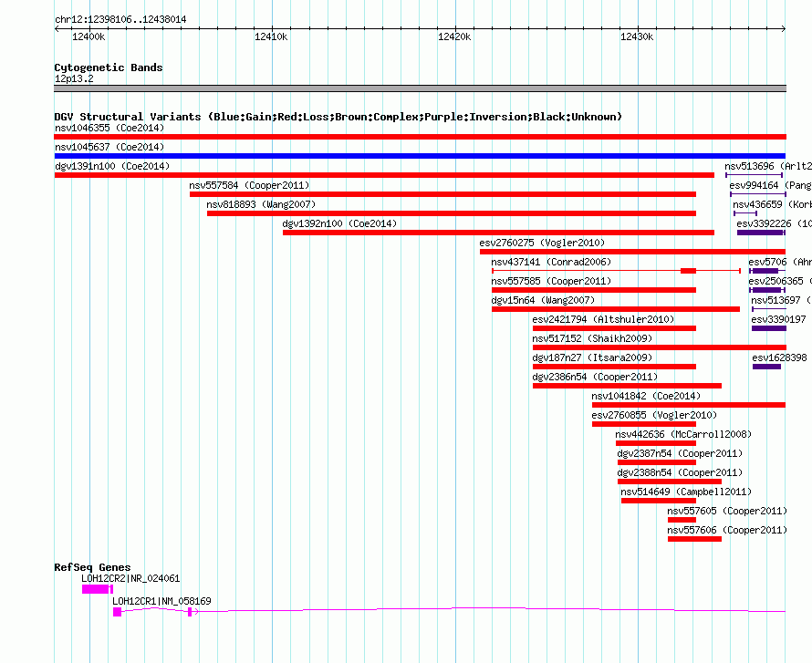Screen dimensions: 812x663
Task: Select dgv187n27 (Itsara2009) variant
Action: pos(614,367)
